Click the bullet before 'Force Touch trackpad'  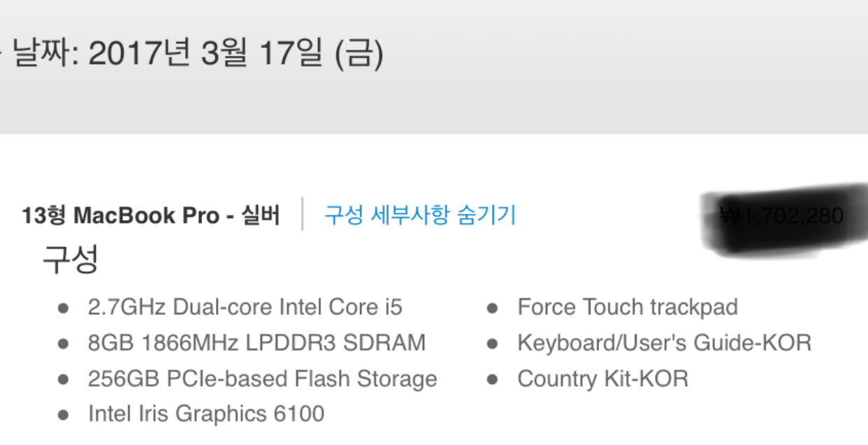pyautogui.click(x=493, y=308)
